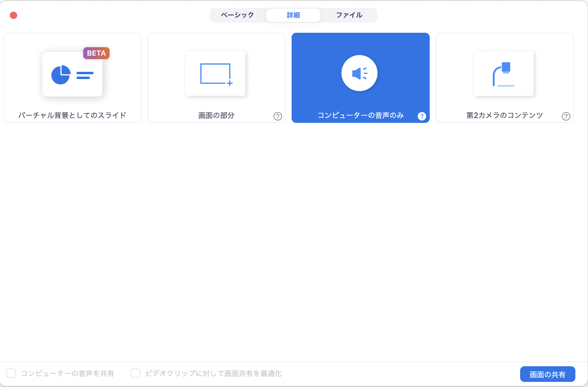
Task: Click the 画面の共有 button
Action: pos(547,374)
